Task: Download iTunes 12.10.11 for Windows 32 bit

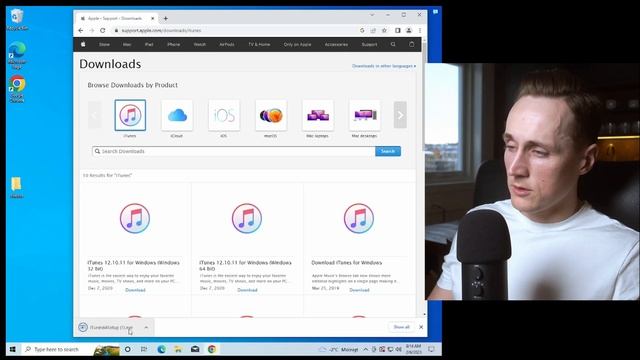Action: (x=135, y=290)
